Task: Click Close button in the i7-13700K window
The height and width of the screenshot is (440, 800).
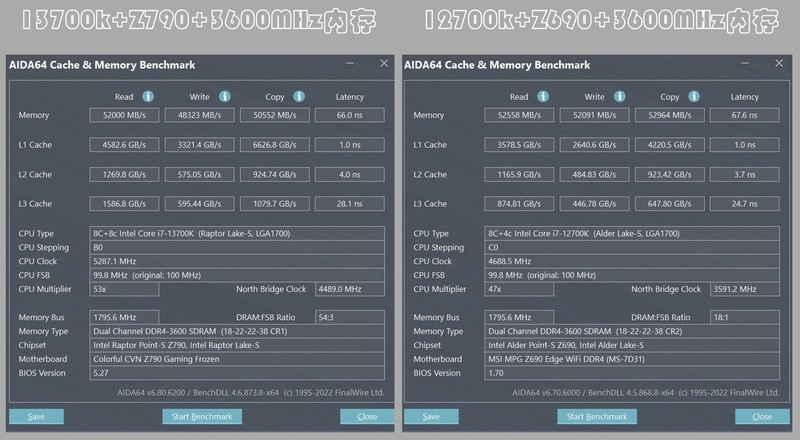Action: point(367,417)
